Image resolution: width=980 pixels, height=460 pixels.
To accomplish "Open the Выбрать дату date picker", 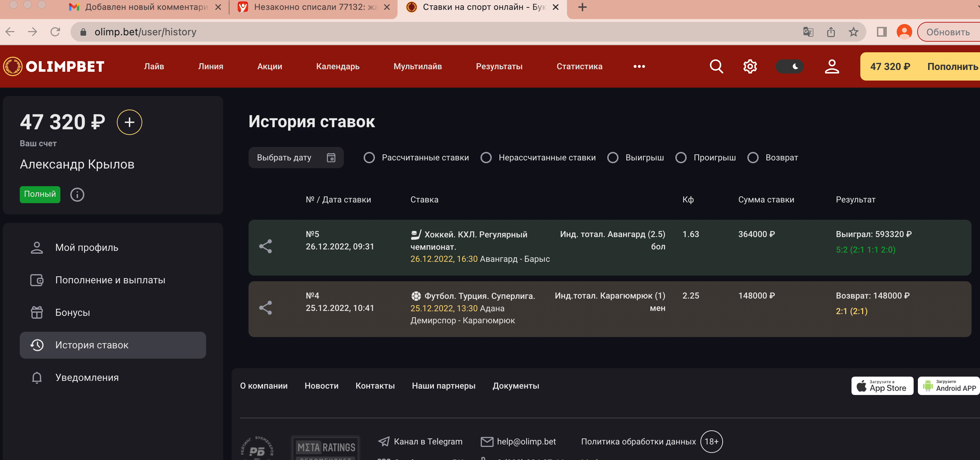I will tap(295, 158).
